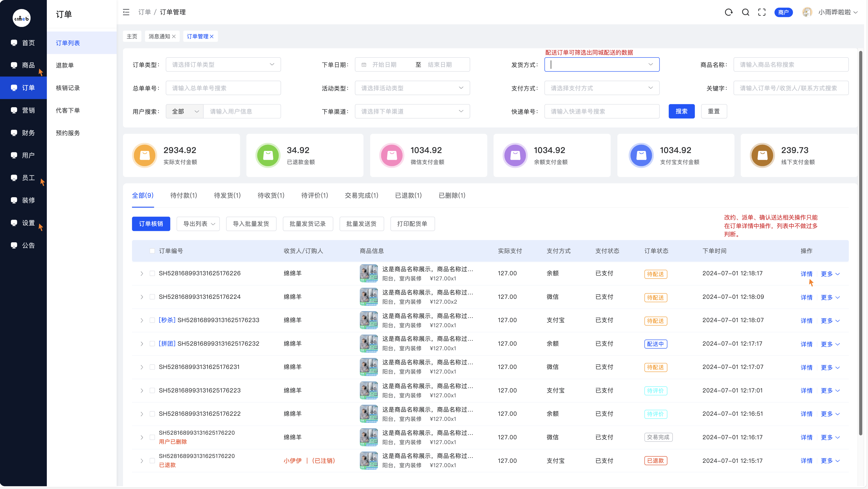Click the calendar icon in 下单日期 field
Screen dimensions: 868x489
click(364, 65)
